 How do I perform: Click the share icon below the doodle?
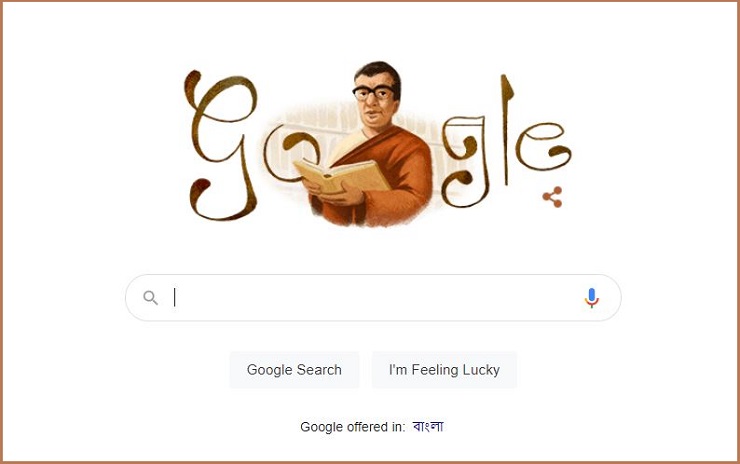[x=552, y=197]
